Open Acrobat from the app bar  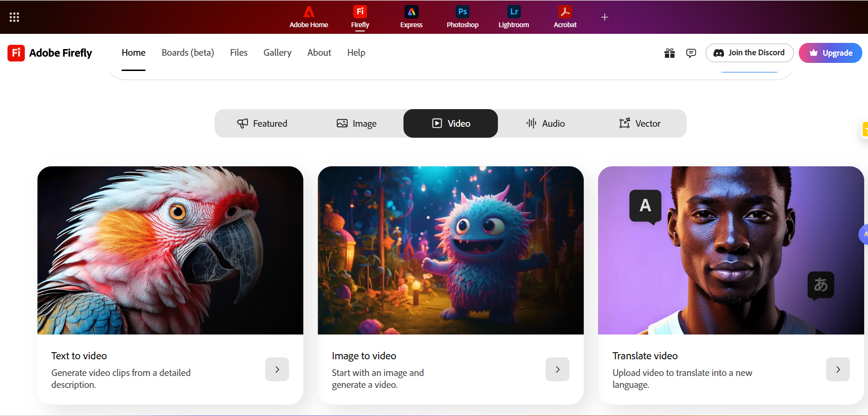click(x=565, y=17)
